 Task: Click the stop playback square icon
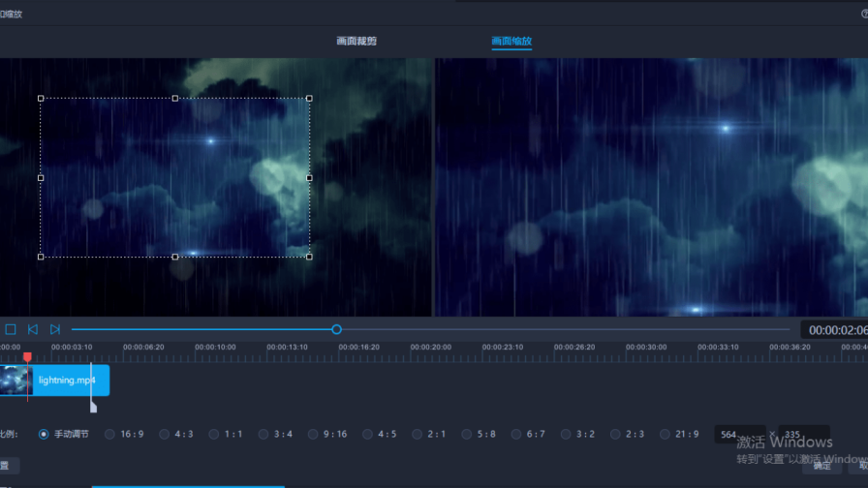pos(11,330)
